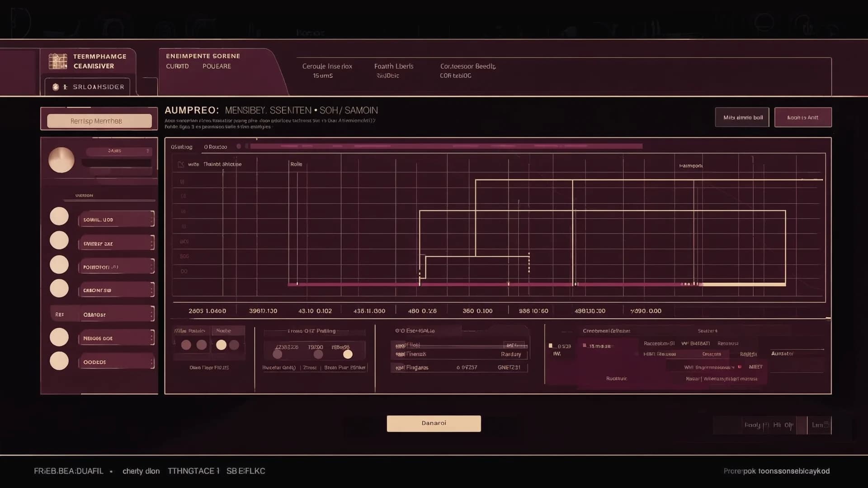The image size is (868, 488).
Task: Select the O Rouoo chart tab
Action: [215, 147]
